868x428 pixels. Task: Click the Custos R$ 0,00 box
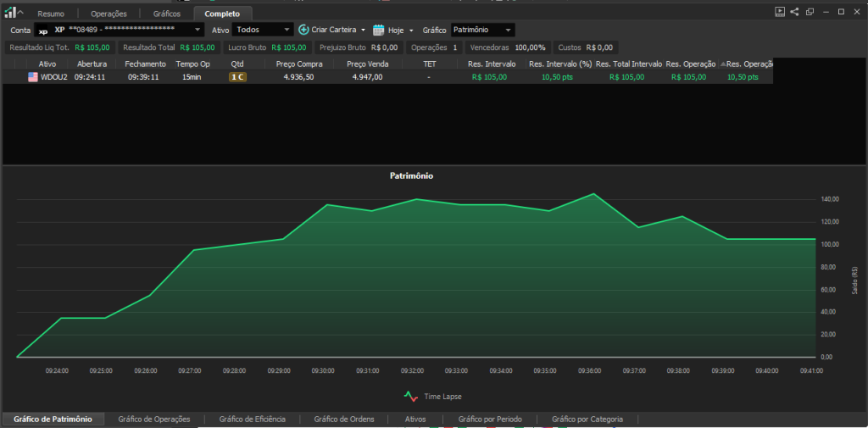(586, 47)
